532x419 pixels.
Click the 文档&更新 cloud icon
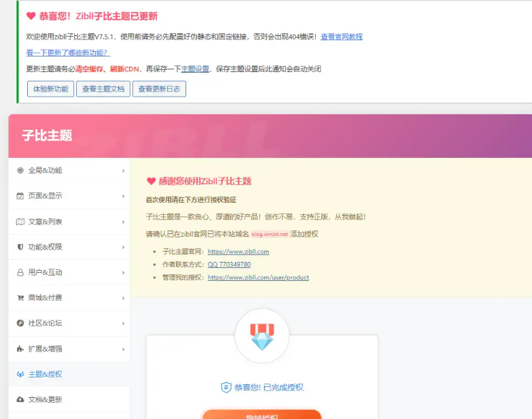click(20, 399)
